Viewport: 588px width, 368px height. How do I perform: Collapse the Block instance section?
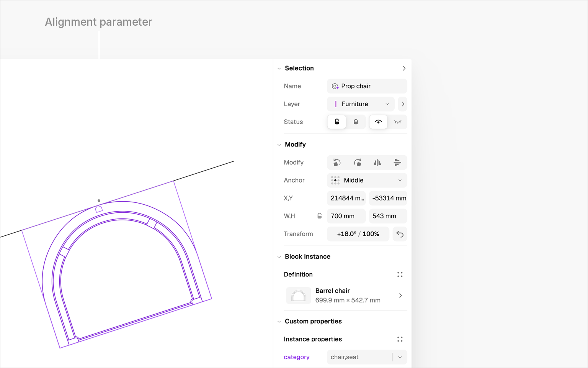(x=279, y=257)
